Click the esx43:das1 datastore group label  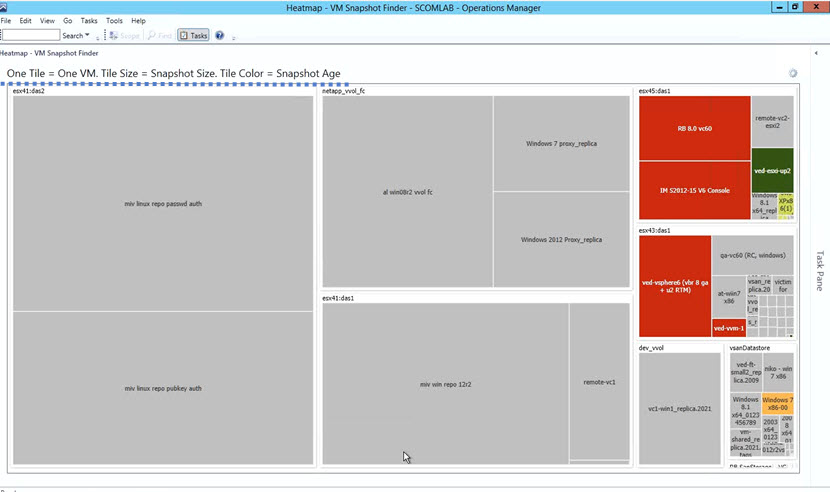[654, 230]
